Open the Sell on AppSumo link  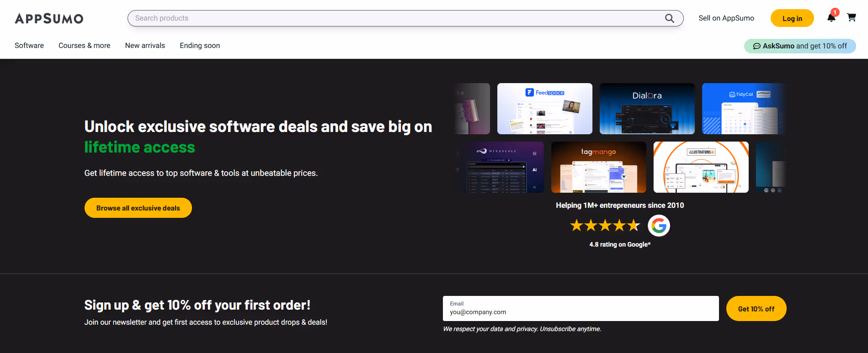(726, 18)
